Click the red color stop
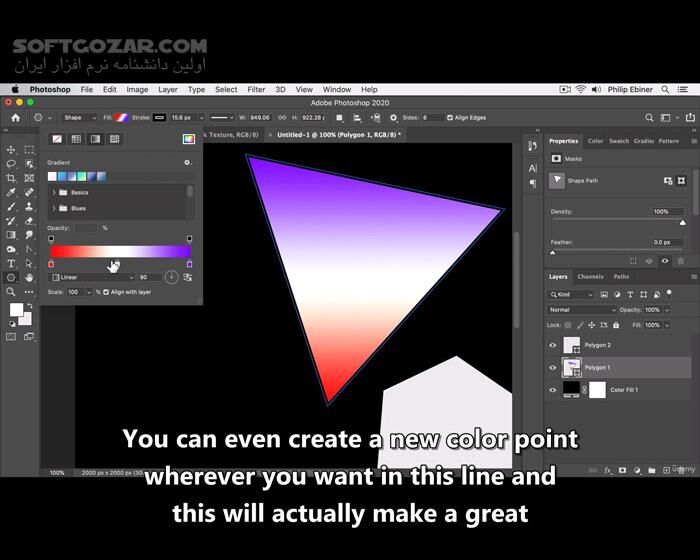 point(51,264)
